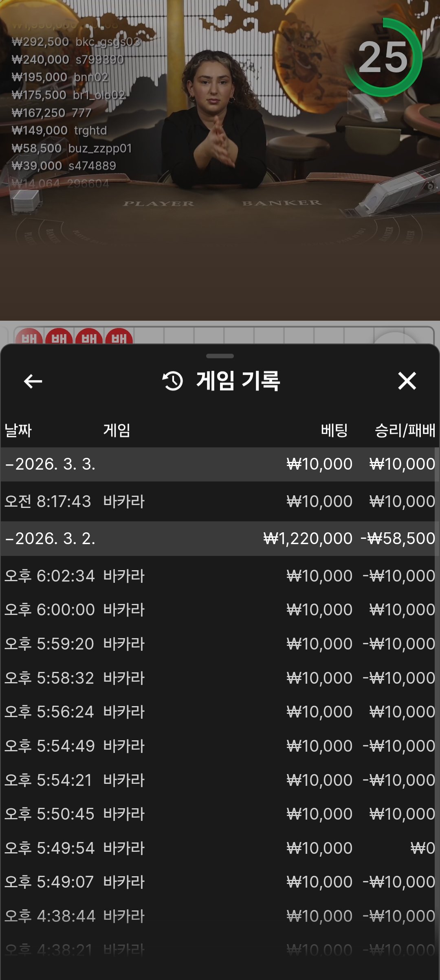Open the 오전 8:17:43 baccarat record
The height and width of the screenshot is (980, 440).
(x=220, y=501)
